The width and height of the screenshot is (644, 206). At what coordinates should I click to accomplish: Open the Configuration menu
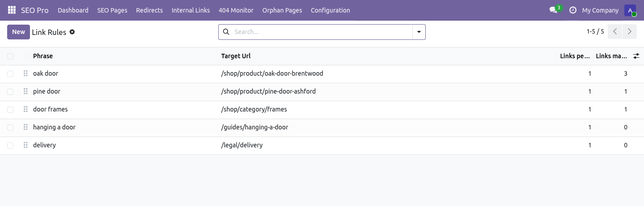click(330, 10)
